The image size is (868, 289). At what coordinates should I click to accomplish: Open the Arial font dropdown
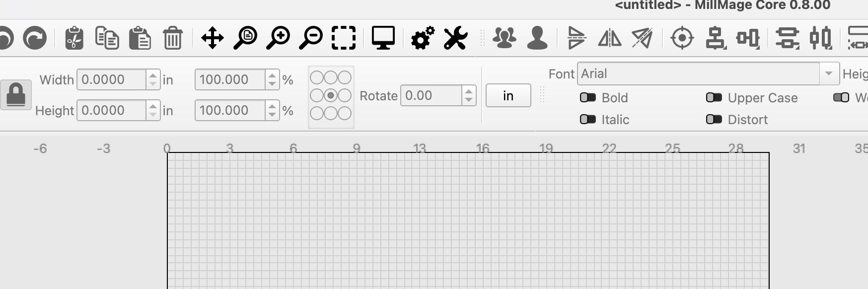828,73
